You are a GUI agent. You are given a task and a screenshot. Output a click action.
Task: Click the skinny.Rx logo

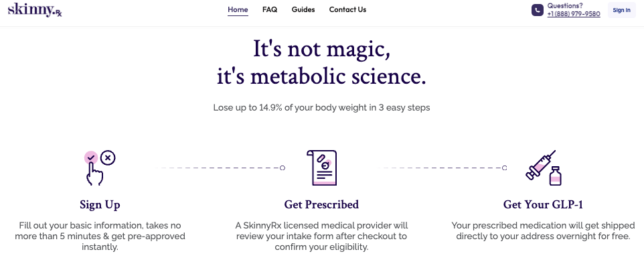[35, 9]
